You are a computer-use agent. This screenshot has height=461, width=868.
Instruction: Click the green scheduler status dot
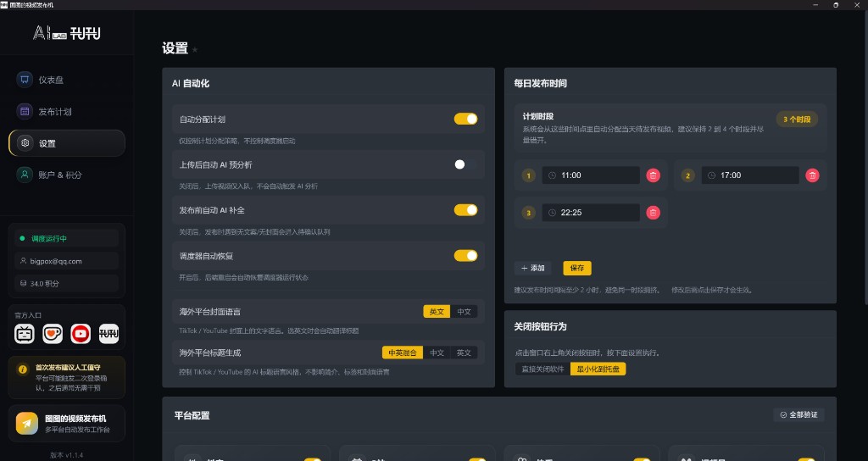(22, 238)
